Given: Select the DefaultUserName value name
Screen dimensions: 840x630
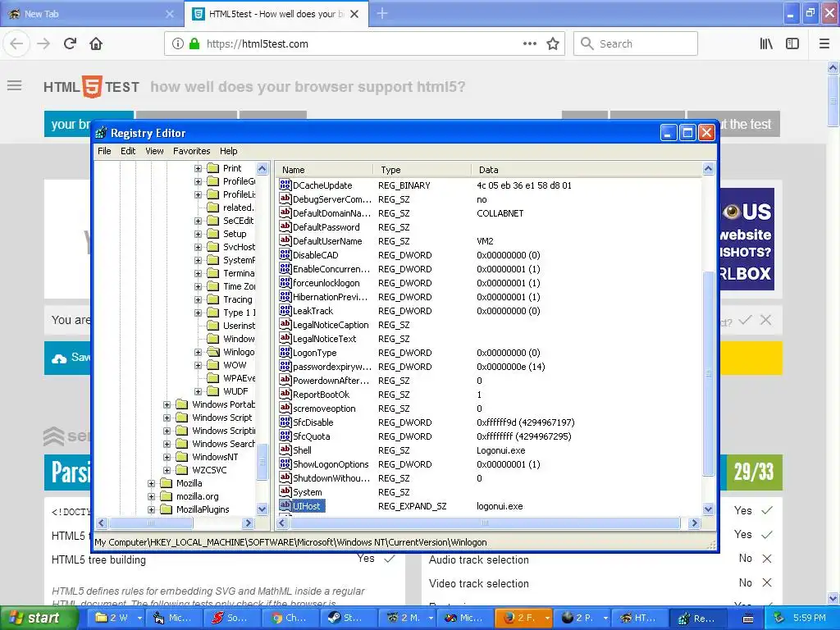Looking at the screenshot, I should [x=327, y=240].
